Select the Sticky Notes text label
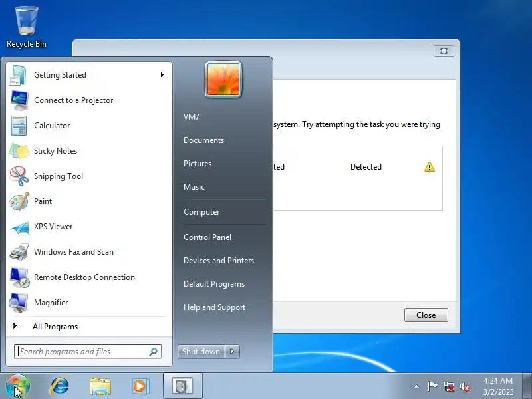Viewport: 532px width, 399px height. tap(55, 151)
